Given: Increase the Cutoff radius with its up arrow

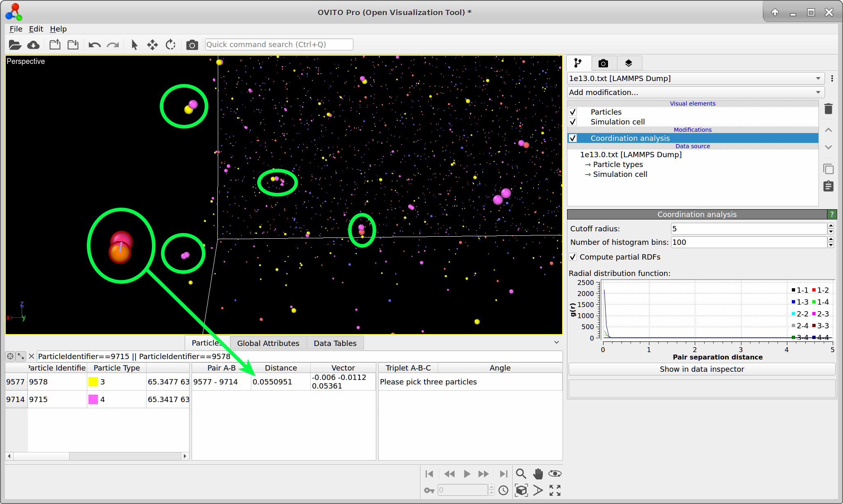Looking at the screenshot, I should (831, 226).
